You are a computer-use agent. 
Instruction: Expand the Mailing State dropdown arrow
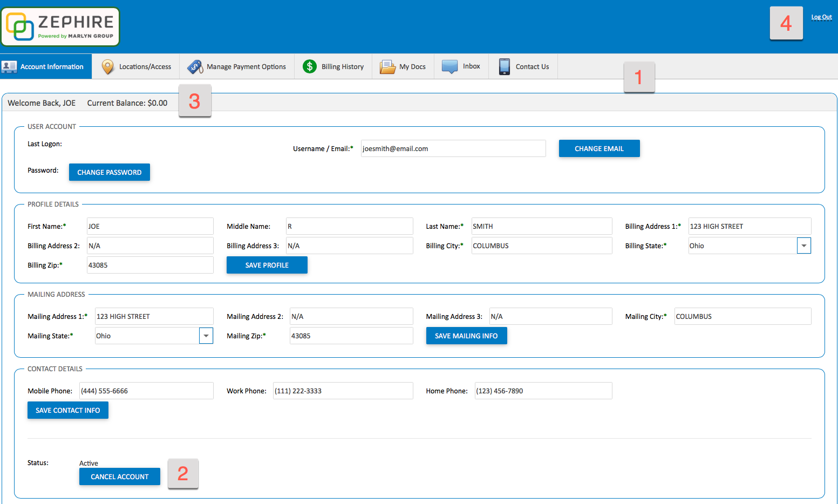[206, 336]
